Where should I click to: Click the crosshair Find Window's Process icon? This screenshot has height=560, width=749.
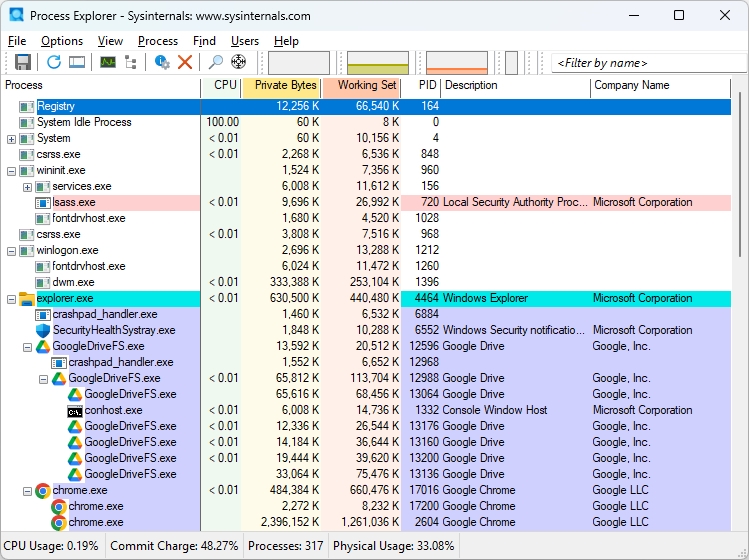pos(238,63)
